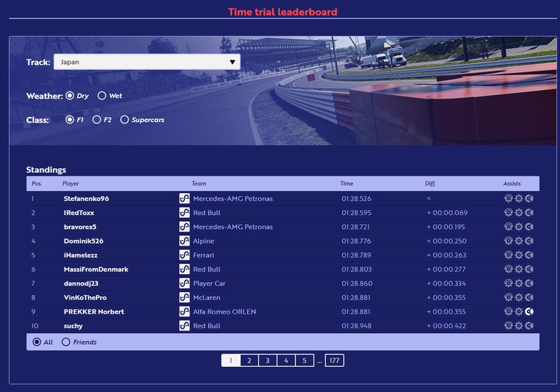The width and height of the screenshot is (560, 392).
Task: Go to leaderboard page 1
Action: pos(231,360)
